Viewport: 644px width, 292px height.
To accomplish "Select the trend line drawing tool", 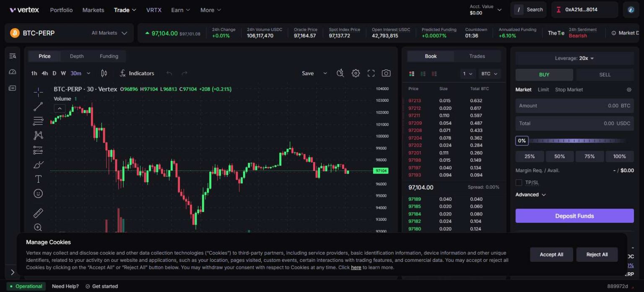I will point(38,106).
